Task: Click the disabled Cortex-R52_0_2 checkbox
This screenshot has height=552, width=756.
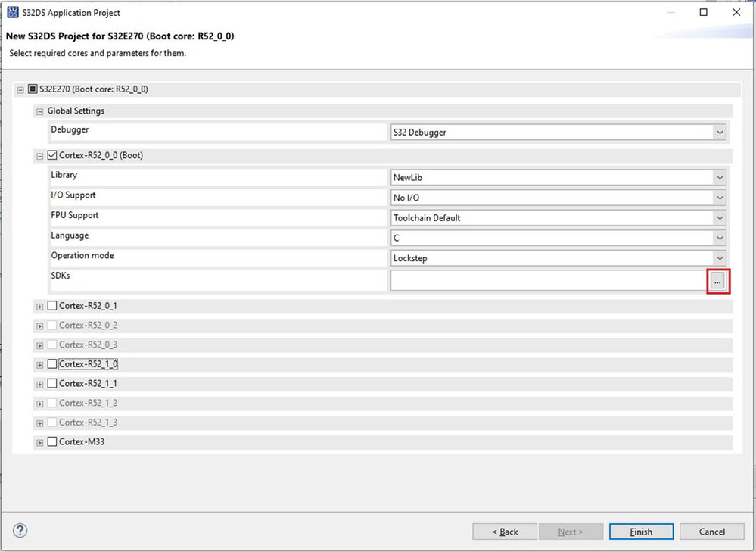Action: pyautogui.click(x=52, y=325)
